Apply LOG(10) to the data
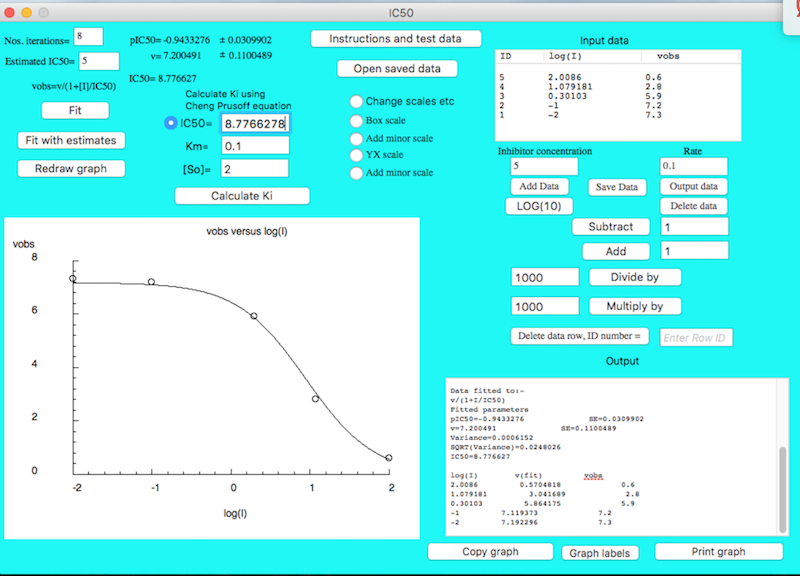This screenshot has width=800, height=576. click(x=539, y=206)
